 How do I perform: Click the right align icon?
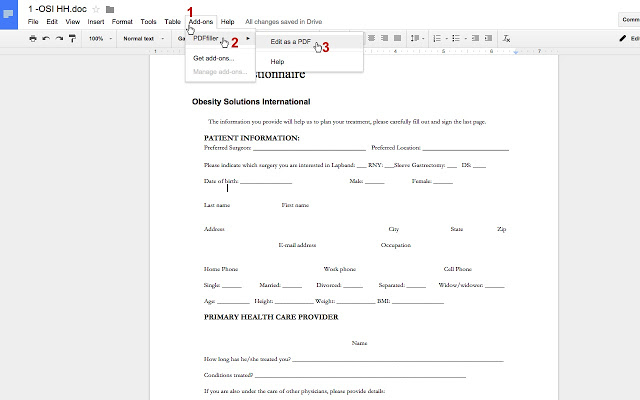(384, 38)
